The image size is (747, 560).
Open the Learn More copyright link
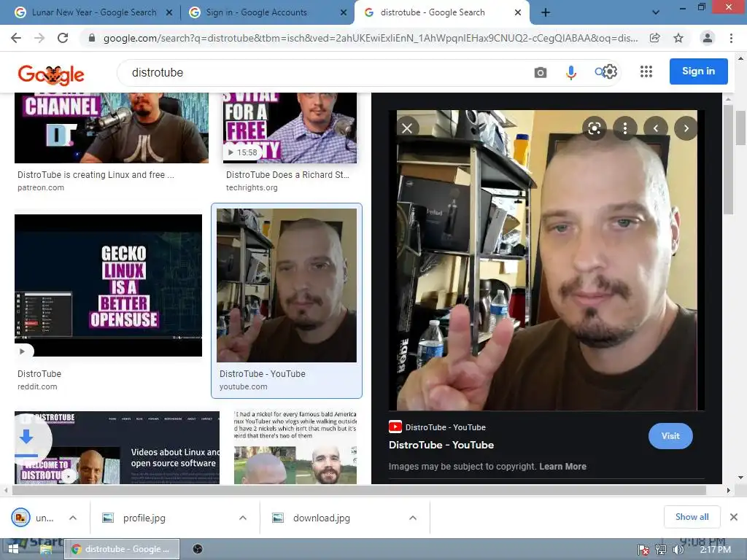[x=562, y=467]
